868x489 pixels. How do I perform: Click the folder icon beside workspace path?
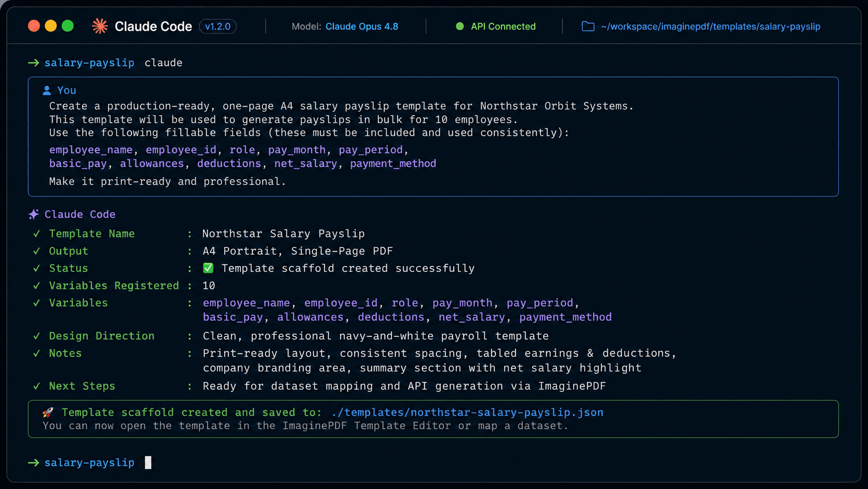pos(588,26)
